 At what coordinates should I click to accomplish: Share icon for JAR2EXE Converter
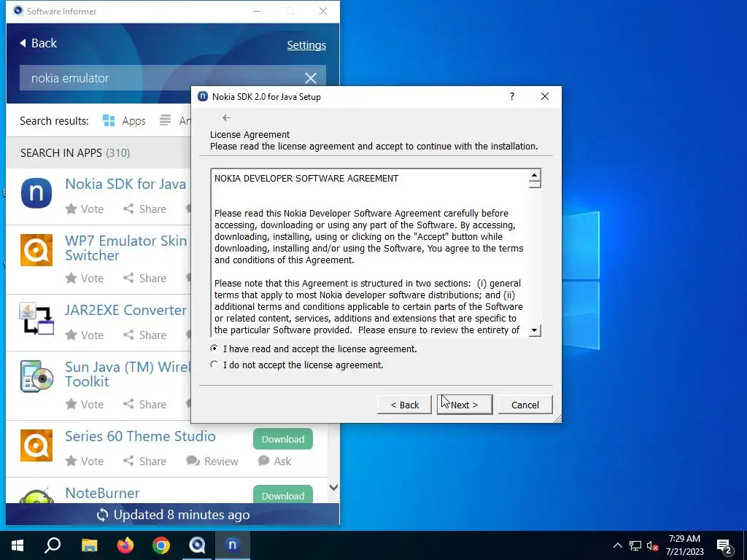click(x=128, y=335)
